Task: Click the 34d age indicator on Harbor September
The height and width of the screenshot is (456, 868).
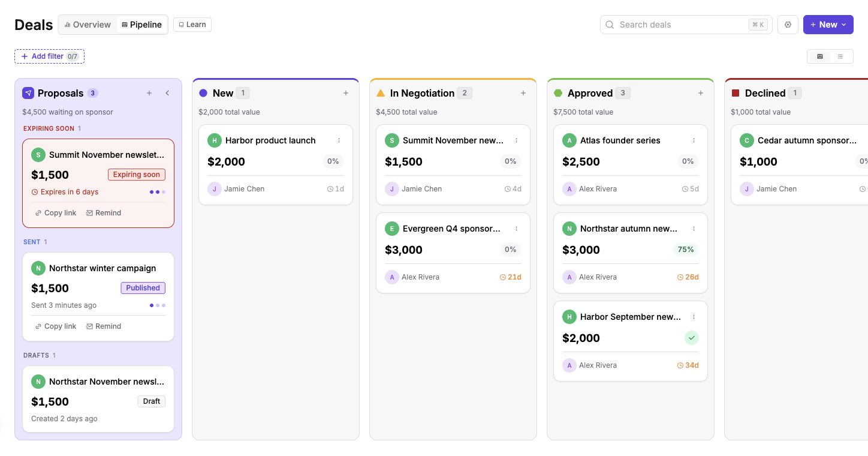Action: pyautogui.click(x=688, y=365)
